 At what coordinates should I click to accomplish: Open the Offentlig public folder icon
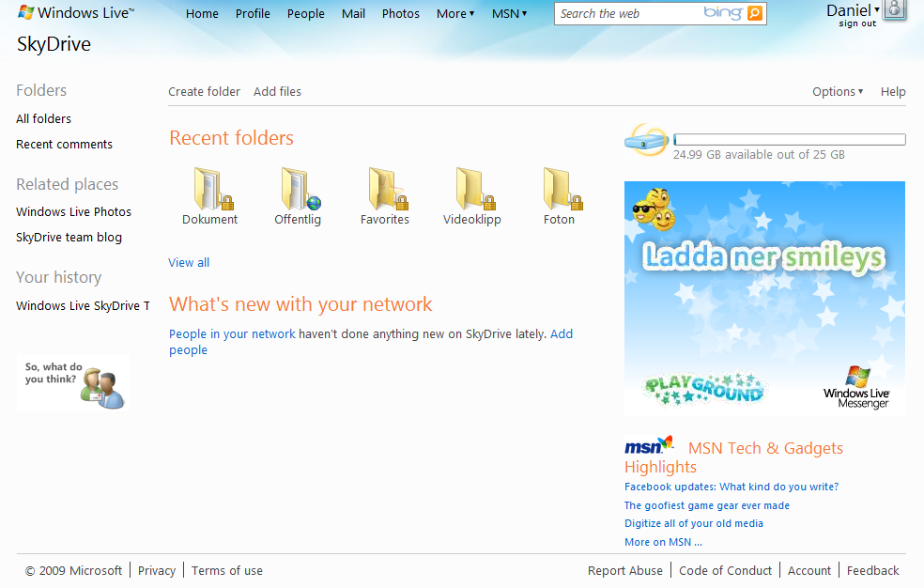300,189
